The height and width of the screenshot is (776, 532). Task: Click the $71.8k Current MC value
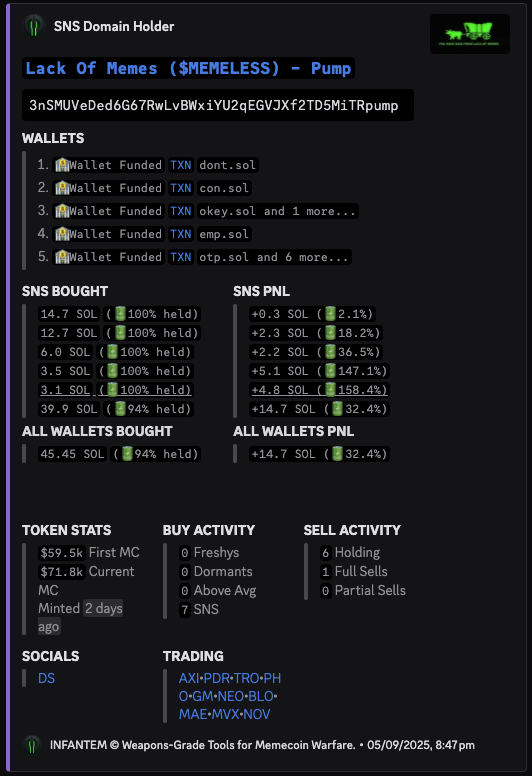62,572
